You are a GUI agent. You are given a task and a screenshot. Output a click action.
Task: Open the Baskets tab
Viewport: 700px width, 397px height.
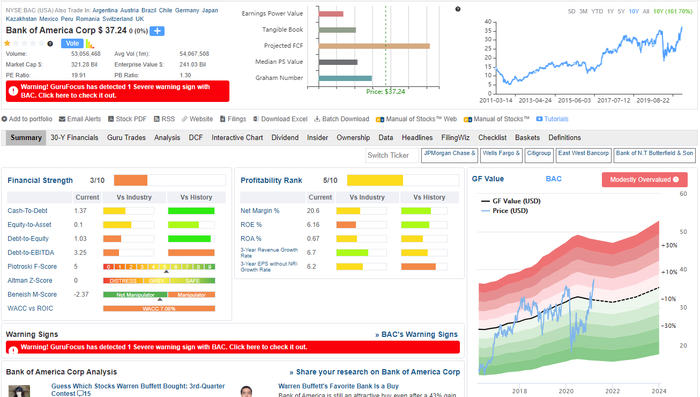[x=527, y=138]
